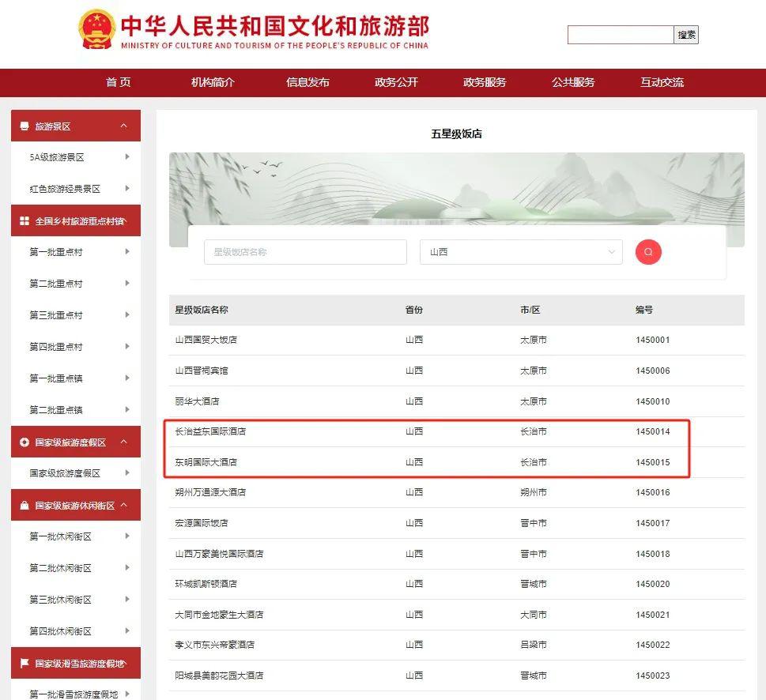Click the 国家级旅游度假区 circle icon
The height and width of the screenshot is (700, 766).
[x=25, y=442]
